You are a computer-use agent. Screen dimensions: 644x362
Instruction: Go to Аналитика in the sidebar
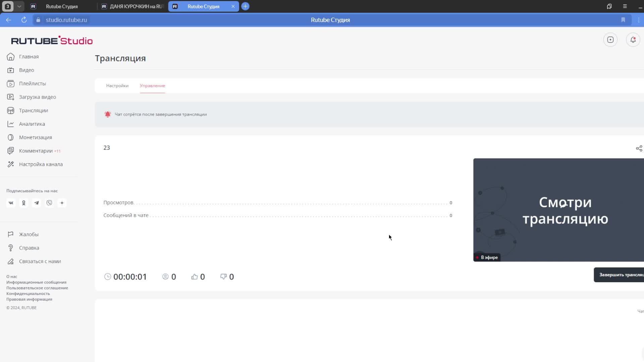tap(32, 124)
